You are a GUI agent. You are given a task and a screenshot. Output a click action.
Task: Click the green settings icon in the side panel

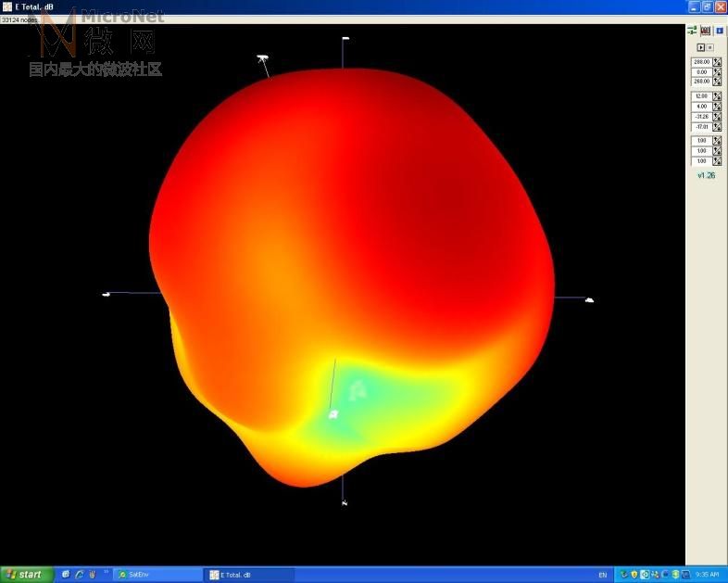692,31
